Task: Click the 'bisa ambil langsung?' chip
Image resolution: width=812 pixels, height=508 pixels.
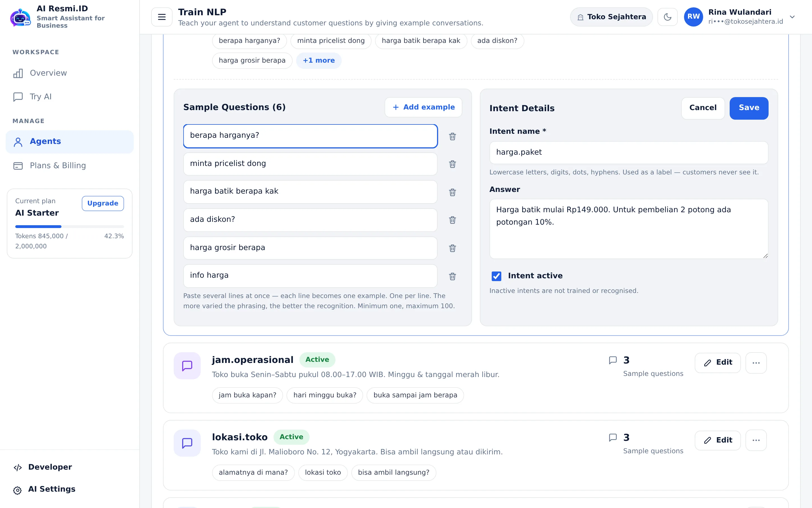Action: (393, 473)
